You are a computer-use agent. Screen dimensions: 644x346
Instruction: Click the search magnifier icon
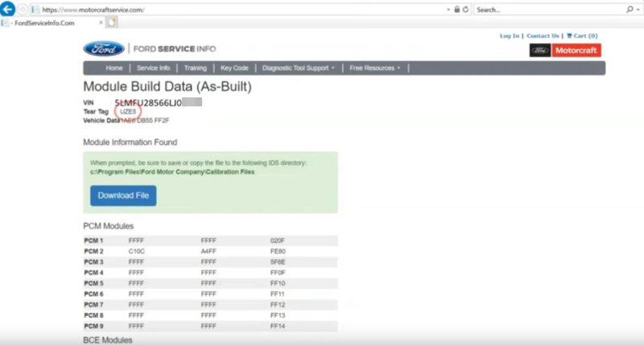click(x=630, y=10)
